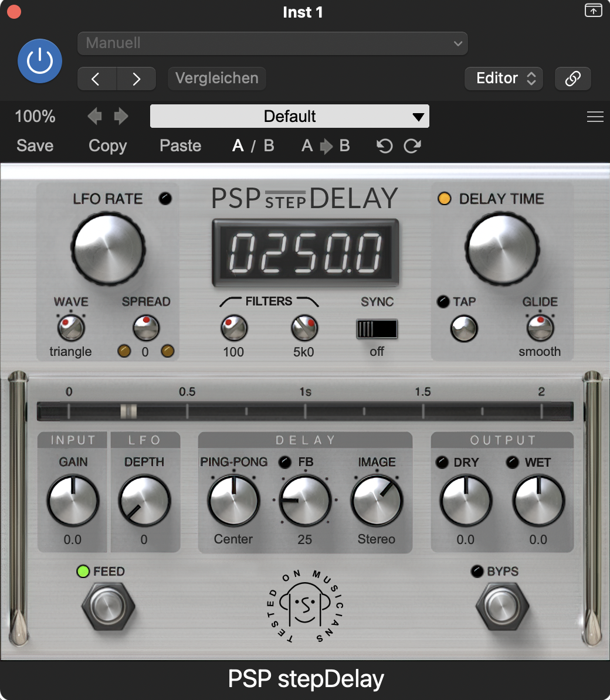The height and width of the screenshot is (700, 610).
Task: Adjust the high-pass filter knob labeled 100
Action: coord(234,328)
